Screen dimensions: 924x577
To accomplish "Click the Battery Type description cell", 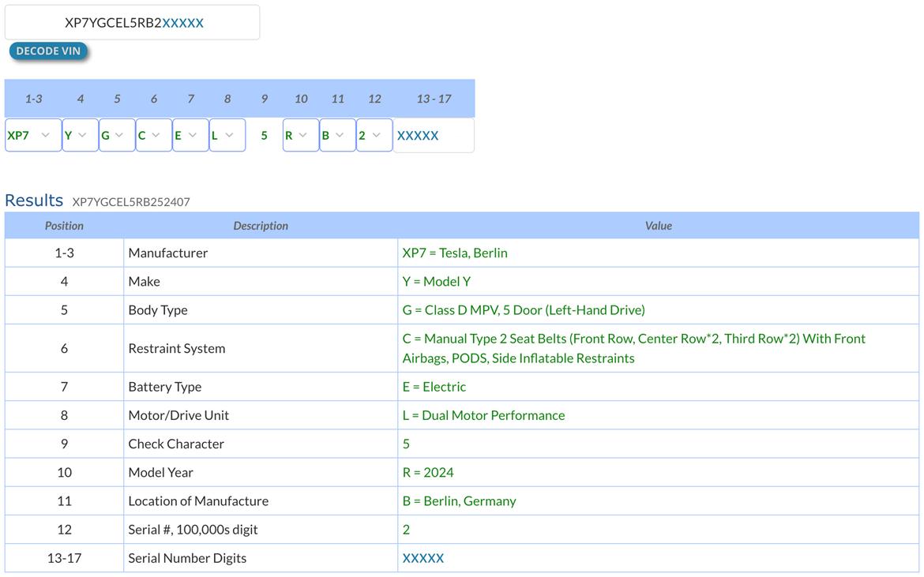I will pyautogui.click(x=261, y=387).
